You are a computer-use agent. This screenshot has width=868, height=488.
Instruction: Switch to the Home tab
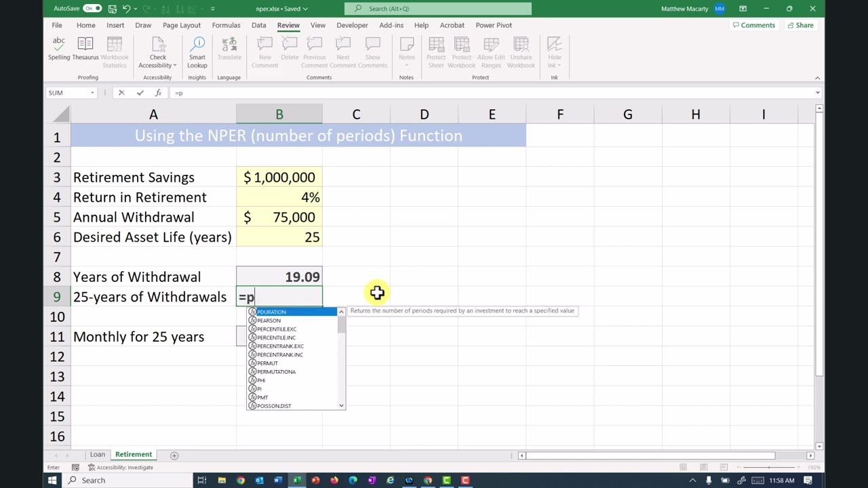85,25
